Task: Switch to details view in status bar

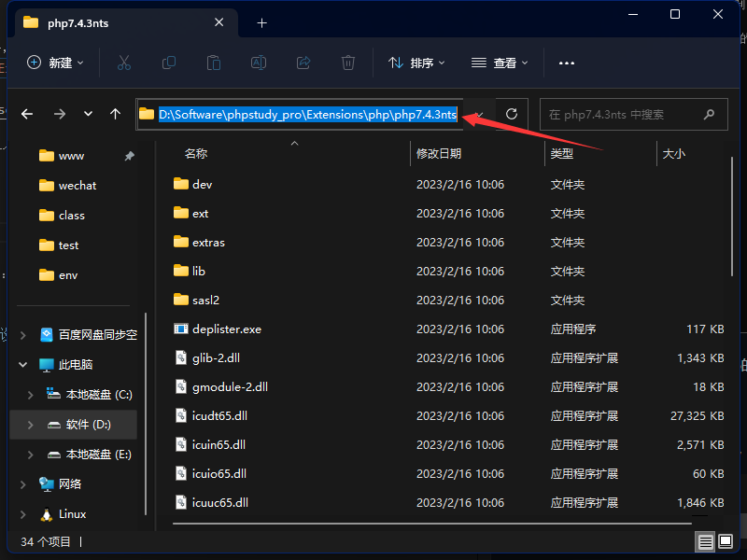Action: coord(706,541)
